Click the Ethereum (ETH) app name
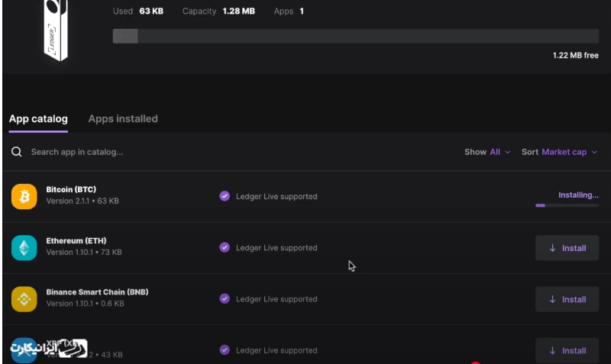This screenshot has width=611, height=364. [76, 241]
